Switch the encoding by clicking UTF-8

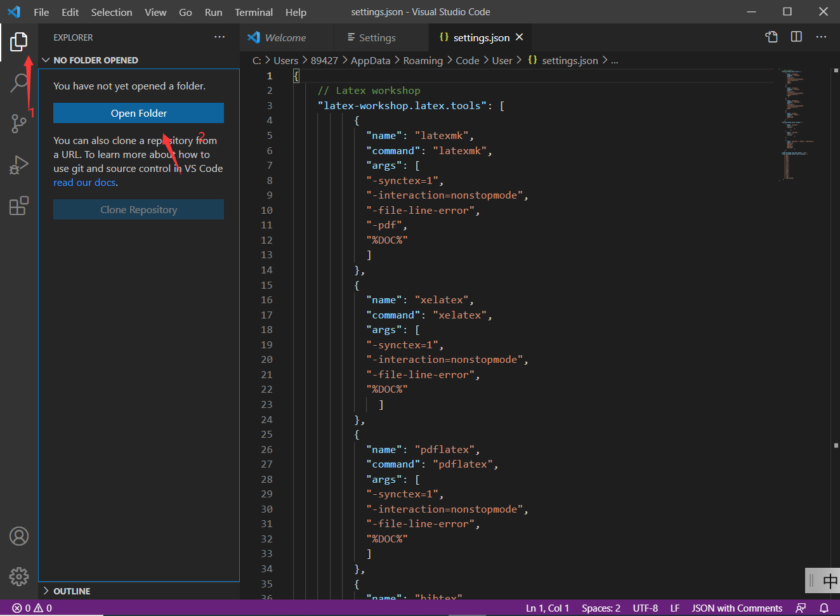pos(646,608)
